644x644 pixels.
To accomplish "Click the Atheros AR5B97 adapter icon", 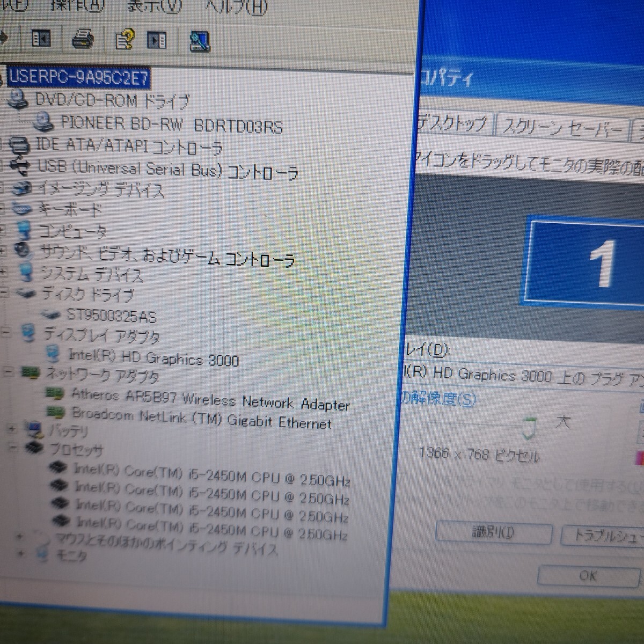I will 55,393.
